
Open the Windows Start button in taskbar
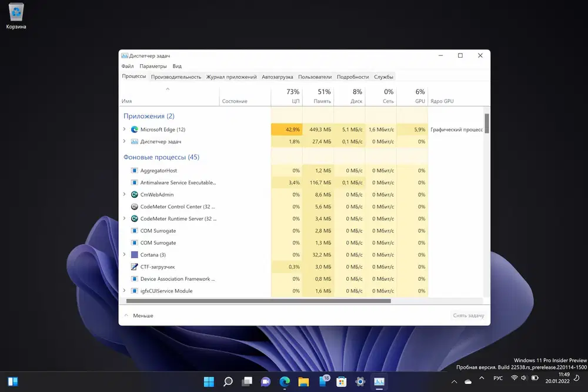tap(209, 382)
